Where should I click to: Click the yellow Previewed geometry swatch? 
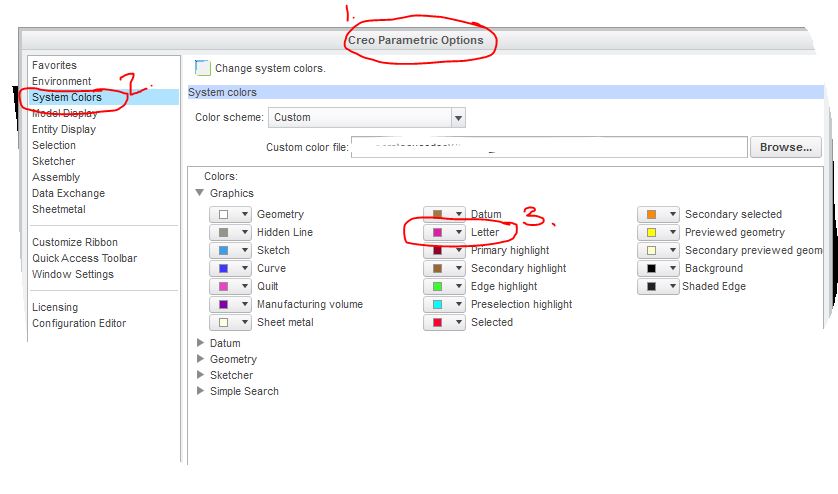pyautogui.click(x=651, y=233)
